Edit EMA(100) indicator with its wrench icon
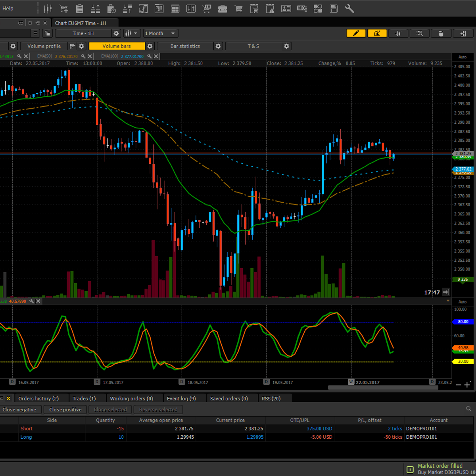This screenshot has width=476, height=476. 150,56
